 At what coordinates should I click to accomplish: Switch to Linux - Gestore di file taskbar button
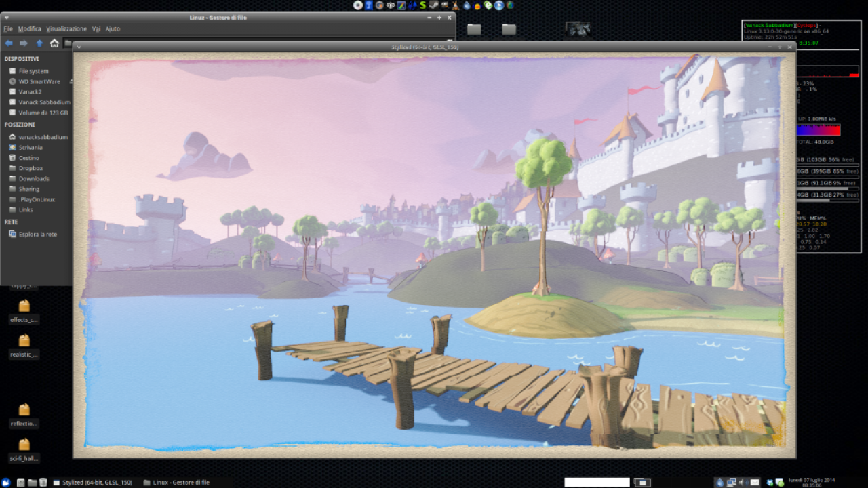[176, 483]
